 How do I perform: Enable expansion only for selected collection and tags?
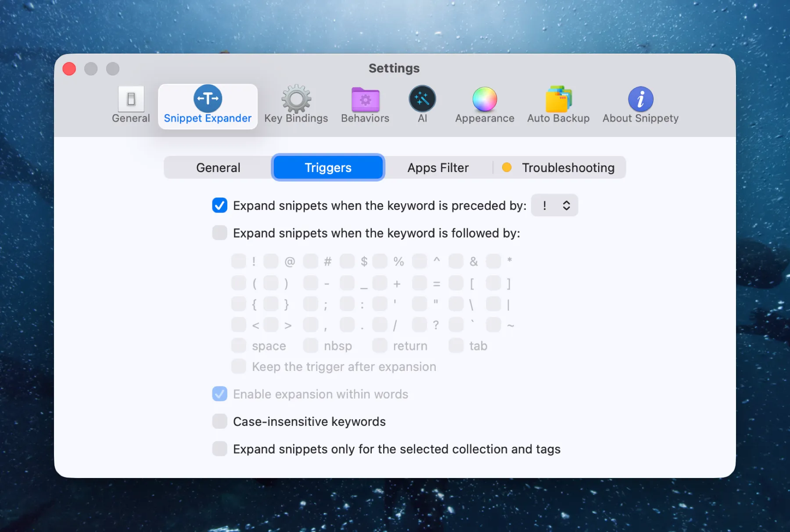coord(219,449)
